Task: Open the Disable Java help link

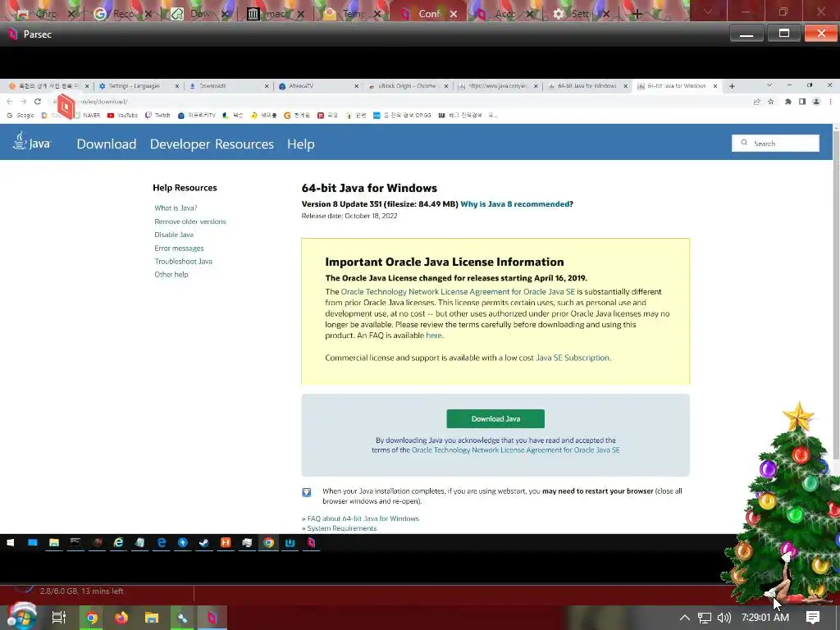Action: point(174,235)
